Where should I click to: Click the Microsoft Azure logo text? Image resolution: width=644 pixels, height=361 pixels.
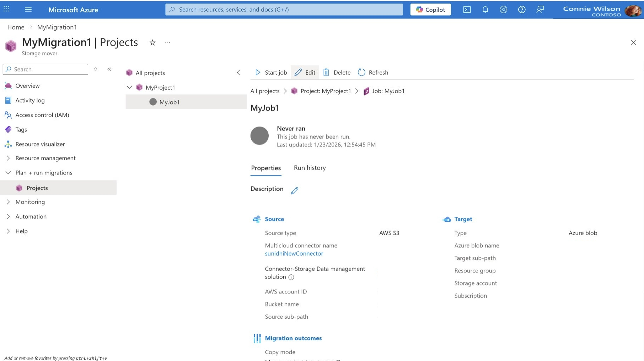click(73, 10)
